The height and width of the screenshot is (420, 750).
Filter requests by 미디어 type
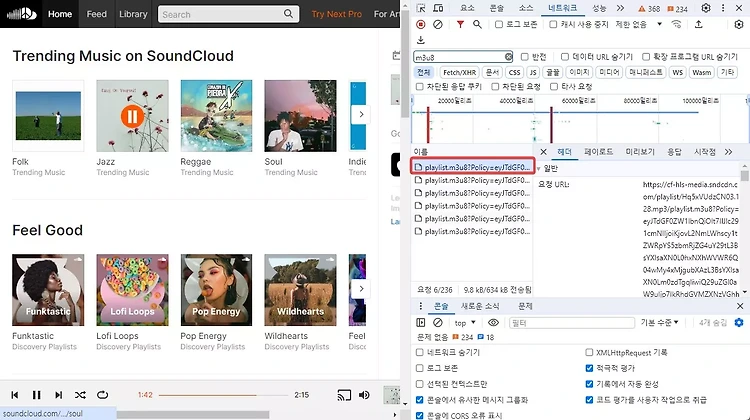point(609,72)
